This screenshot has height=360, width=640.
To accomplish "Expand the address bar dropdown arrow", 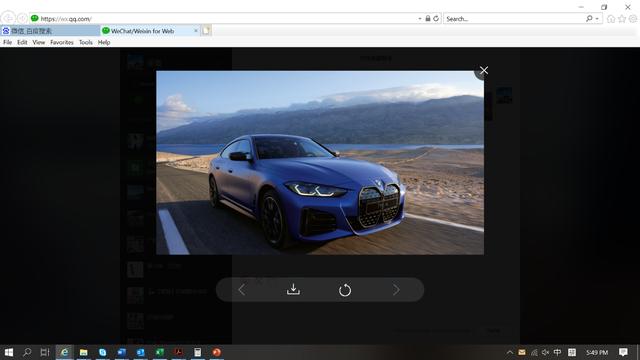I will click(x=420, y=19).
